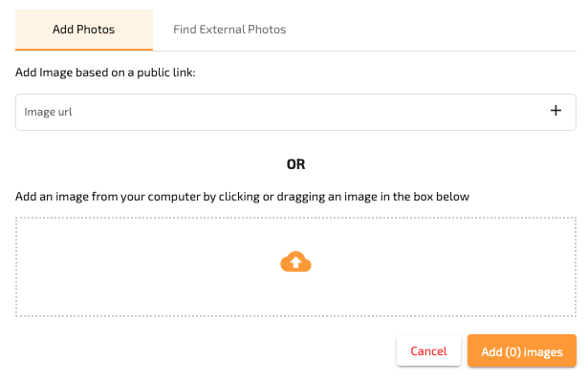
Task: Click the 'Add an image from your computer' instruction
Action: (x=242, y=197)
